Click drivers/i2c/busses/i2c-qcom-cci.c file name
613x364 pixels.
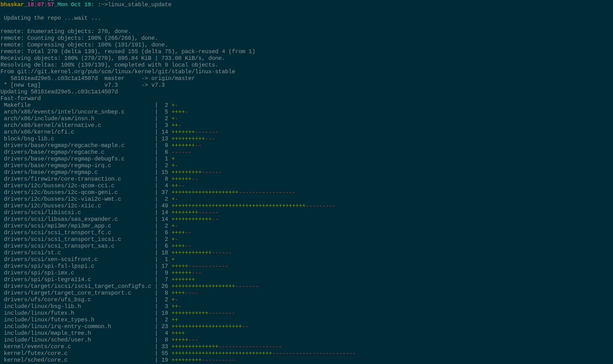(x=59, y=185)
